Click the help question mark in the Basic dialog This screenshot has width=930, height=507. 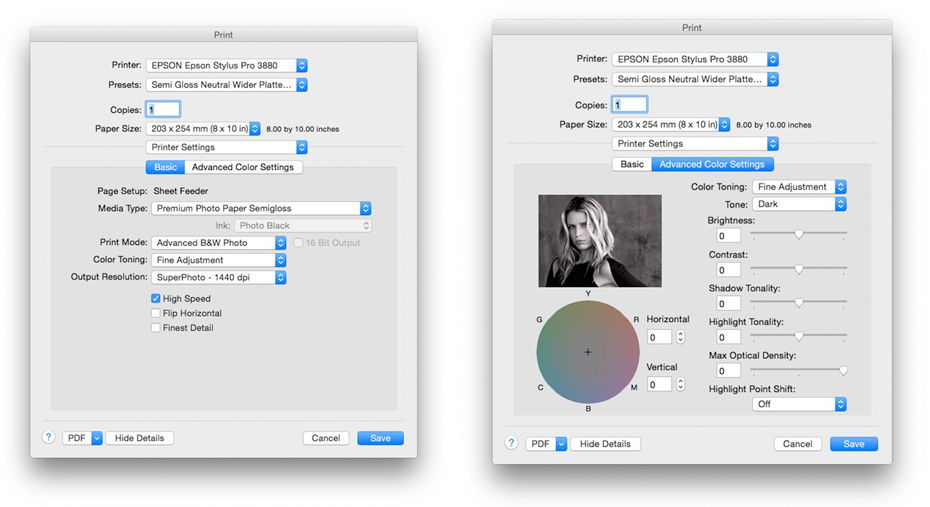(x=48, y=438)
